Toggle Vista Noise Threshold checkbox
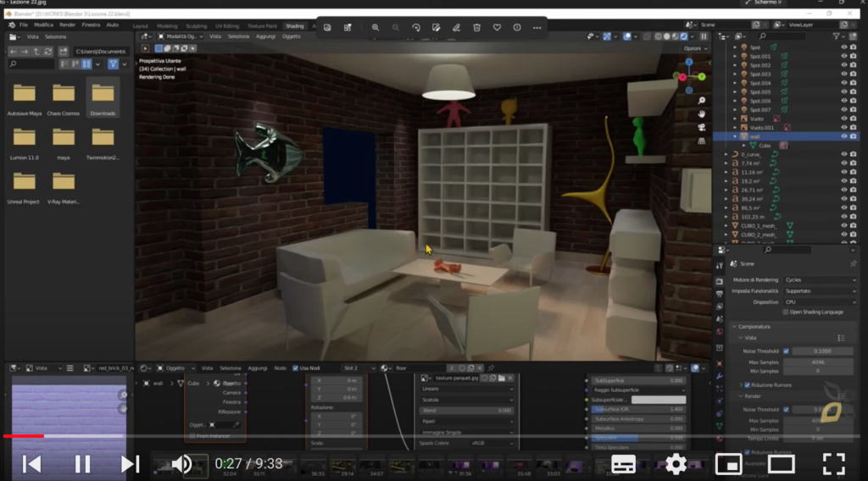 pyautogui.click(x=786, y=351)
